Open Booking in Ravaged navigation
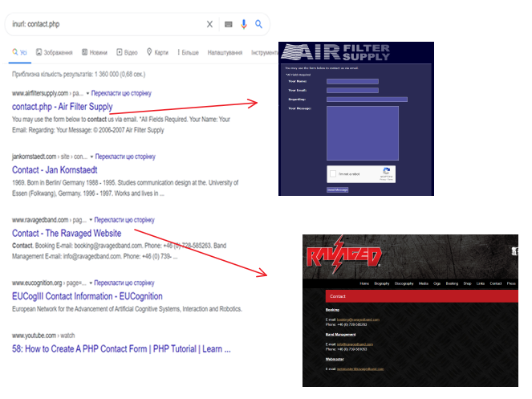532x399 pixels. click(452, 283)
